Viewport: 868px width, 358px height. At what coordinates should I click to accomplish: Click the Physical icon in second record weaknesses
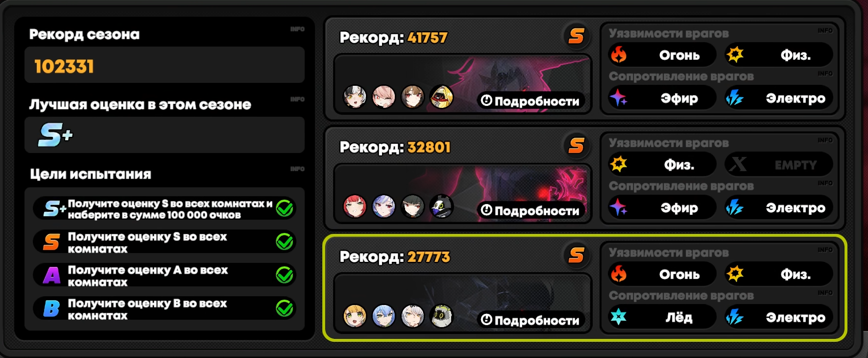coord(619,164)
